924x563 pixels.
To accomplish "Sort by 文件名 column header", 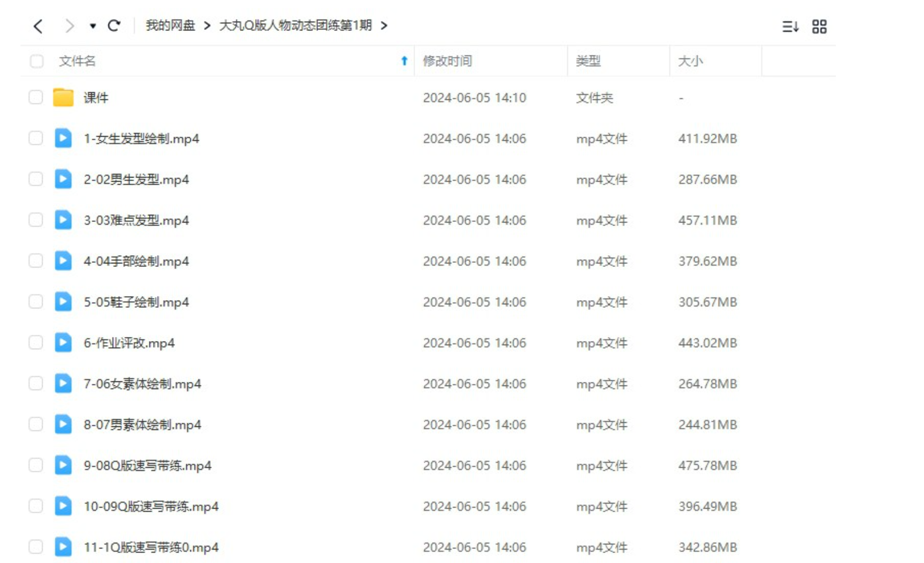I will 77,61.
